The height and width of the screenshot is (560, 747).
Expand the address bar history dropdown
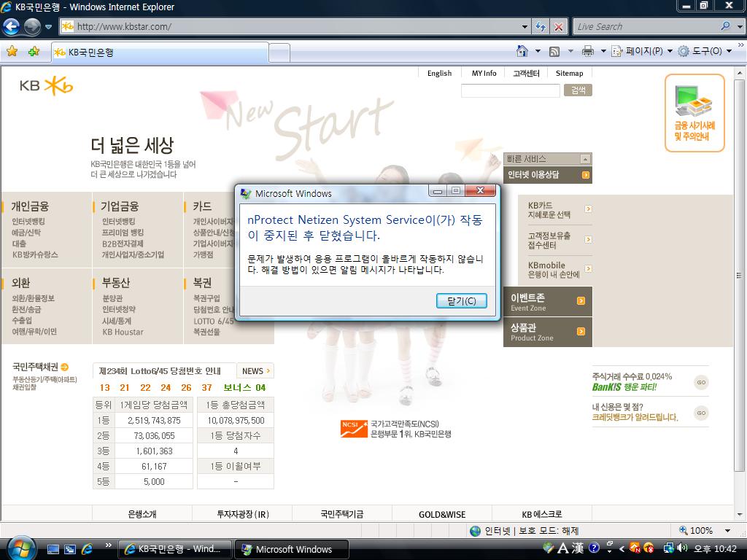[x=525, y=27]
